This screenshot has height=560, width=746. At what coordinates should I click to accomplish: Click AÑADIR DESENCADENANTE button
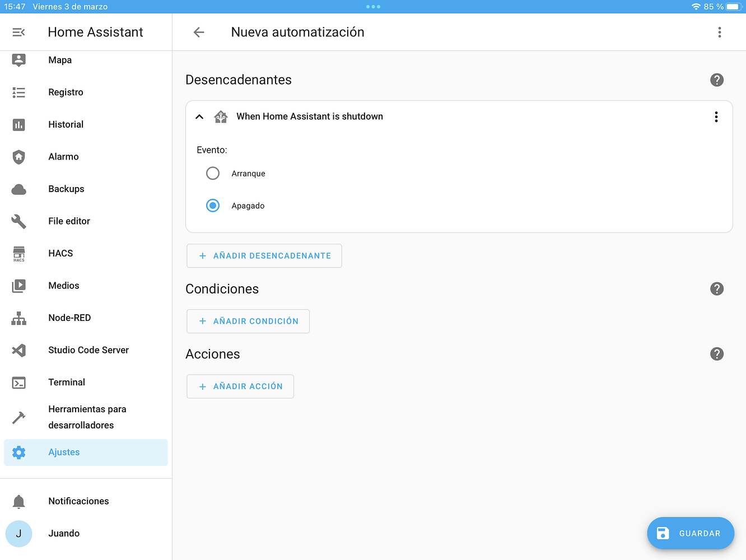click(264, 255)
